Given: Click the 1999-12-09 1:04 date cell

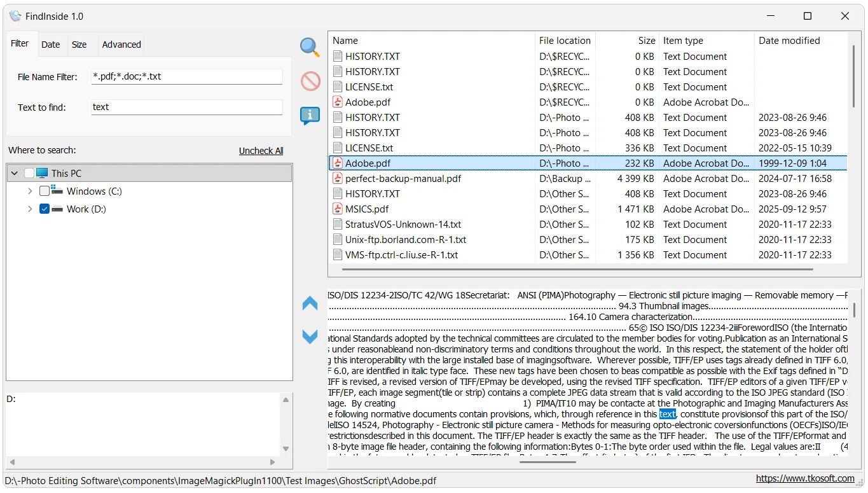Looking at the screenshot, I should (793, 163).
